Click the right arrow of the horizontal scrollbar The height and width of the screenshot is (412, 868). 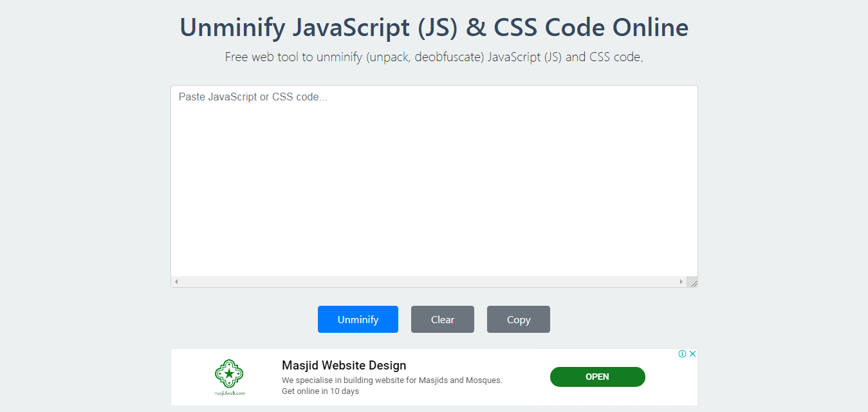(x=681, y=281)
